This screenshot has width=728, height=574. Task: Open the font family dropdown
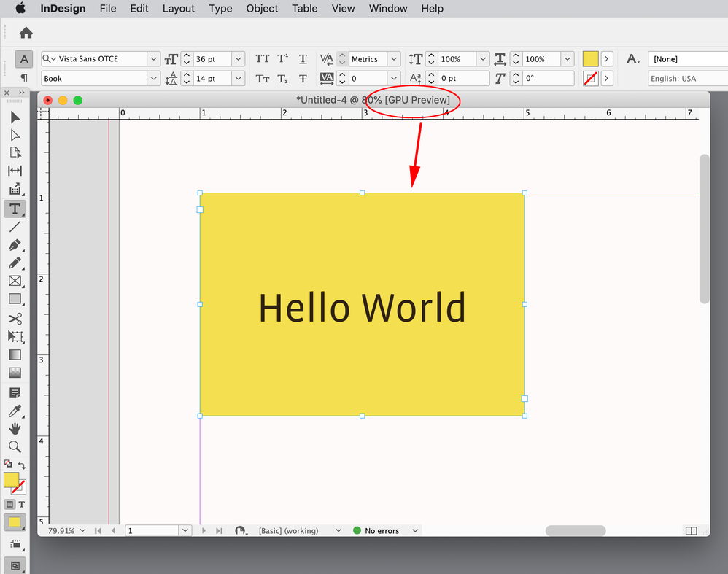(152, 58)
